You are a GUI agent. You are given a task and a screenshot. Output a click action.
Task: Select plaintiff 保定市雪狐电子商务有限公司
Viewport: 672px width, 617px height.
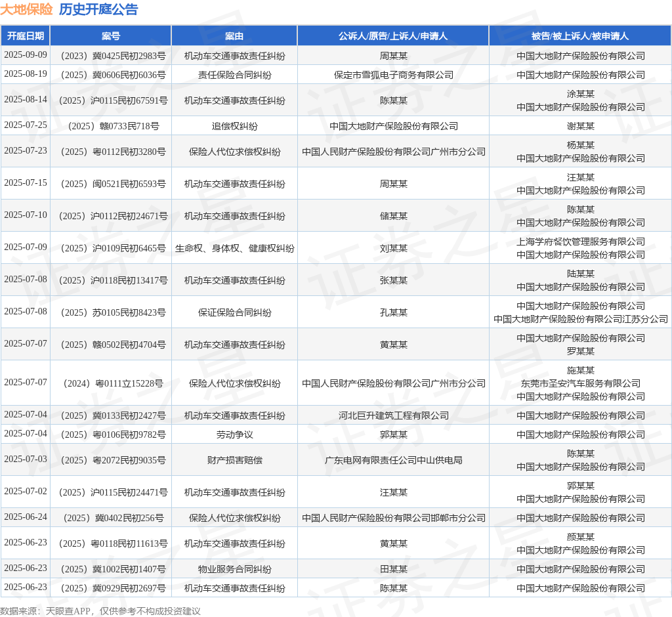[x=394, y=75]
